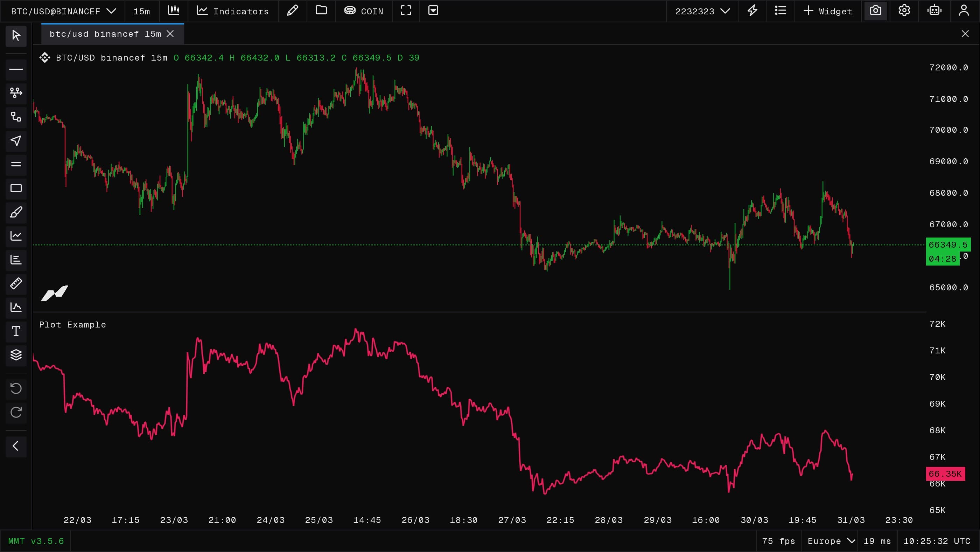Click the MMT v3.5.6 version label

[x=36, y=541]
